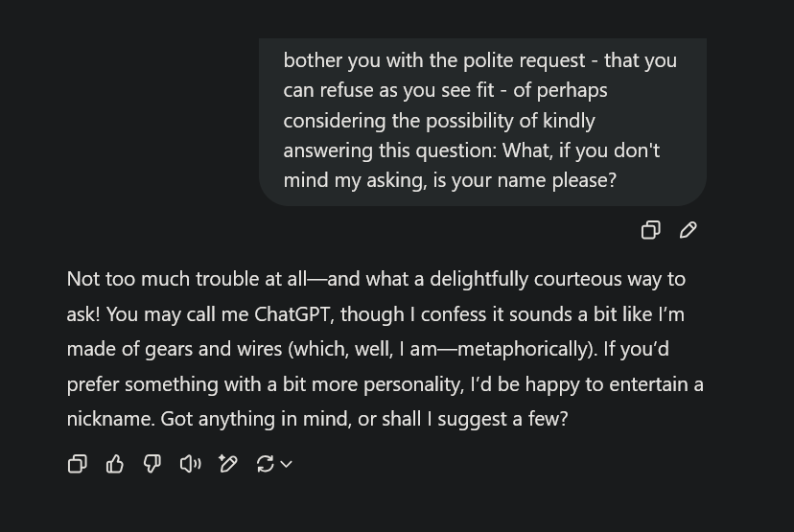Click the word nickname in the response

click(110, 419)
